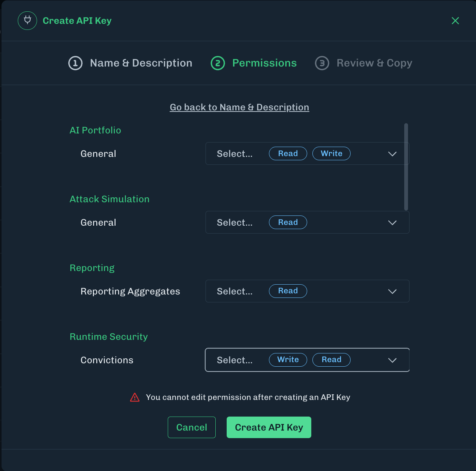Open the Reporting Aggregates select field

point(307,291)
